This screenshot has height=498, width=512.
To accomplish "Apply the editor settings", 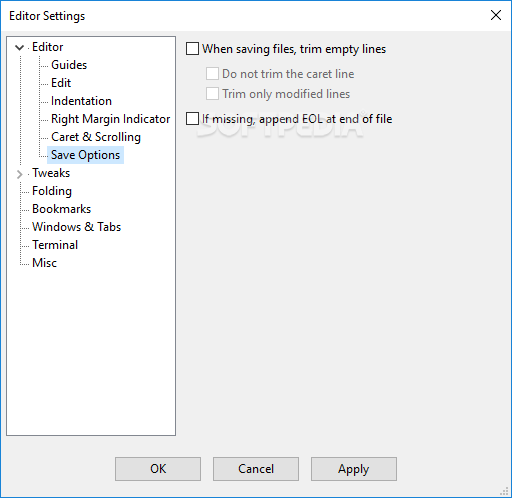I will pos(354,469).
